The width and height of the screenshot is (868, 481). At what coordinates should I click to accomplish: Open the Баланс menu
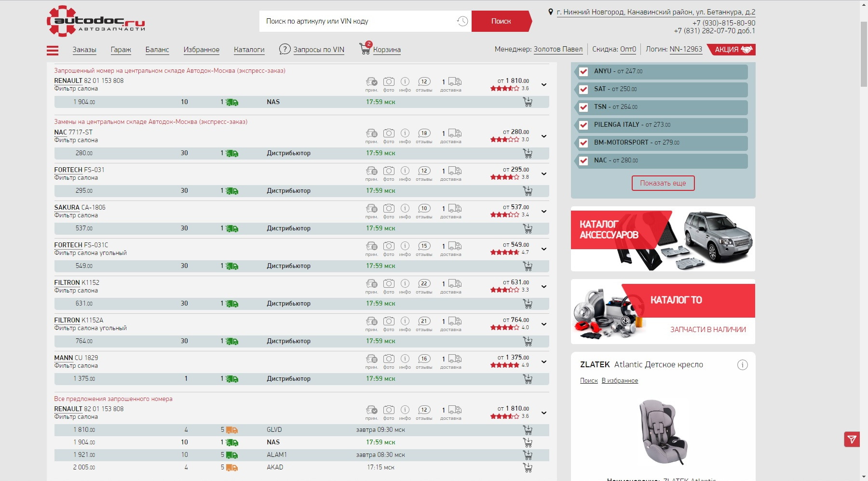(x=157, y=50)
